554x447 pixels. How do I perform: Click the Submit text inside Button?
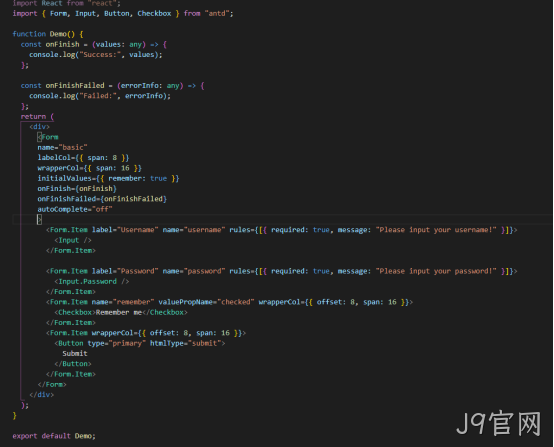tap(75, 353)
